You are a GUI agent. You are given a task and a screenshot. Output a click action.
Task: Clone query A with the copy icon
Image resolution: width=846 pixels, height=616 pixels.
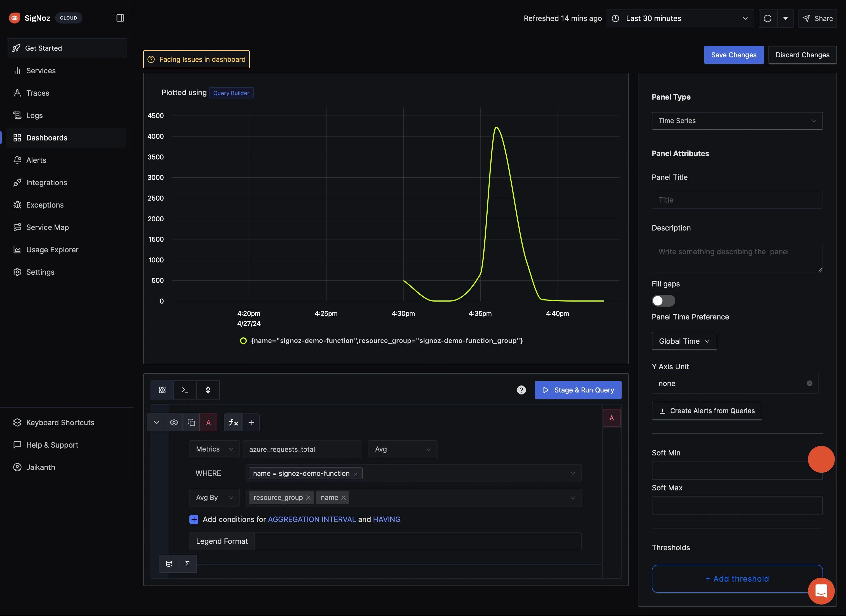tap(191, 422)
